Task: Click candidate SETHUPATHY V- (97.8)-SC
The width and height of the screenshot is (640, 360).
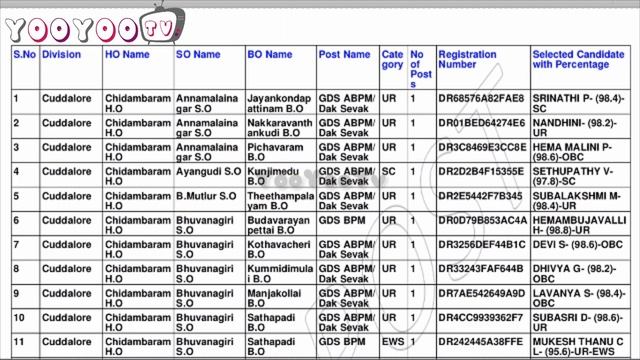Action: 573,176
